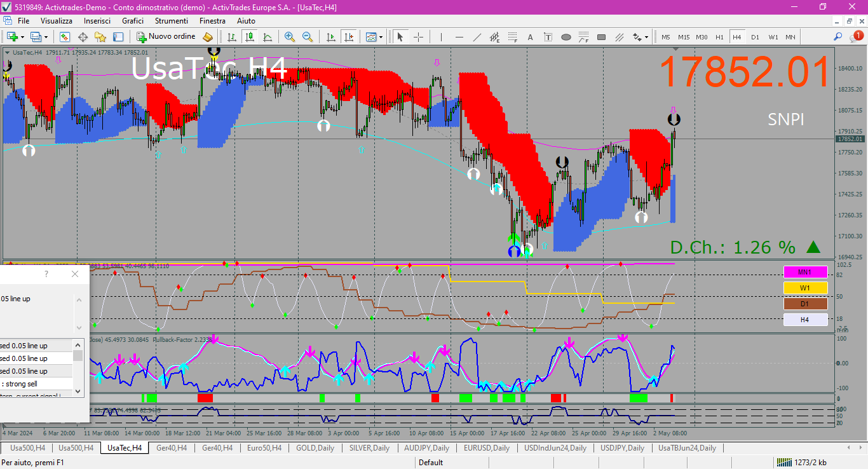Select the text label tool
This screenshot has width=868, height=469.
point(548,37)
